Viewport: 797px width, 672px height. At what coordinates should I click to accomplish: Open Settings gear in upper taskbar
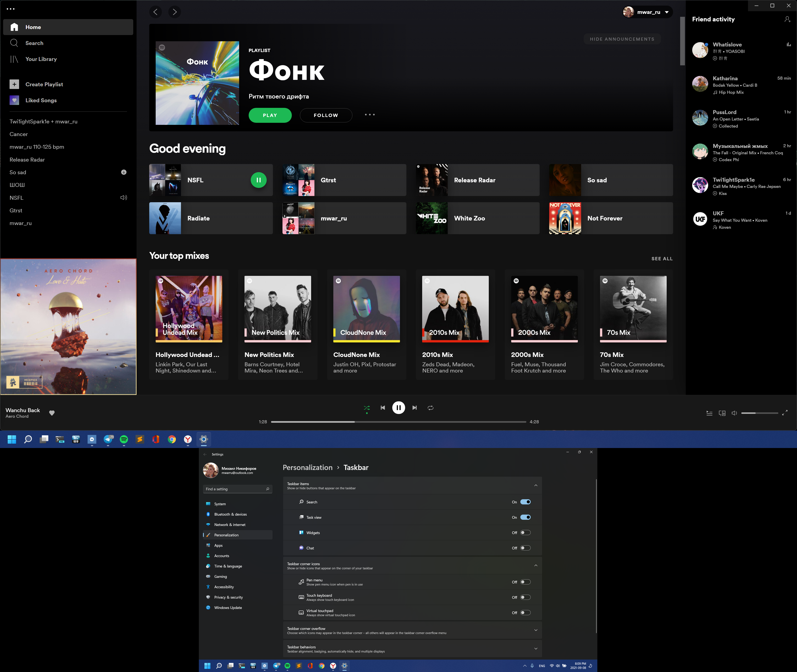click(x=204, y=439)
